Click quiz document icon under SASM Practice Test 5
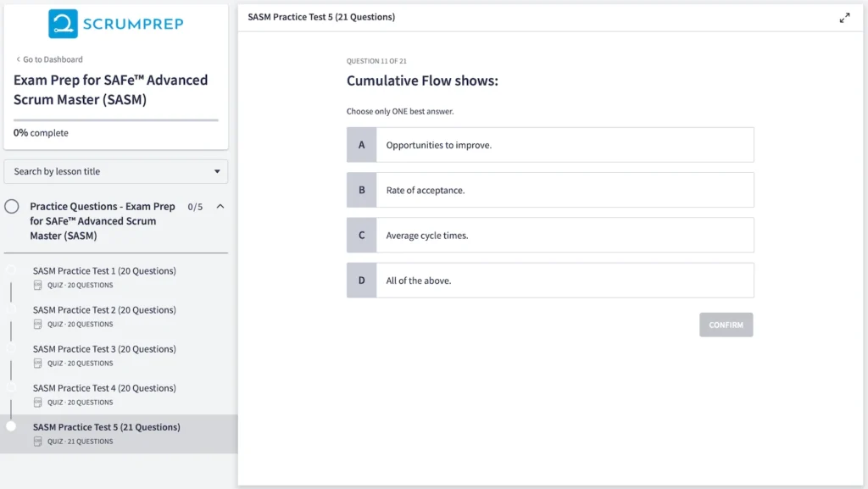Viewport: 868px width, 489px height. click(x=37, y=442)
